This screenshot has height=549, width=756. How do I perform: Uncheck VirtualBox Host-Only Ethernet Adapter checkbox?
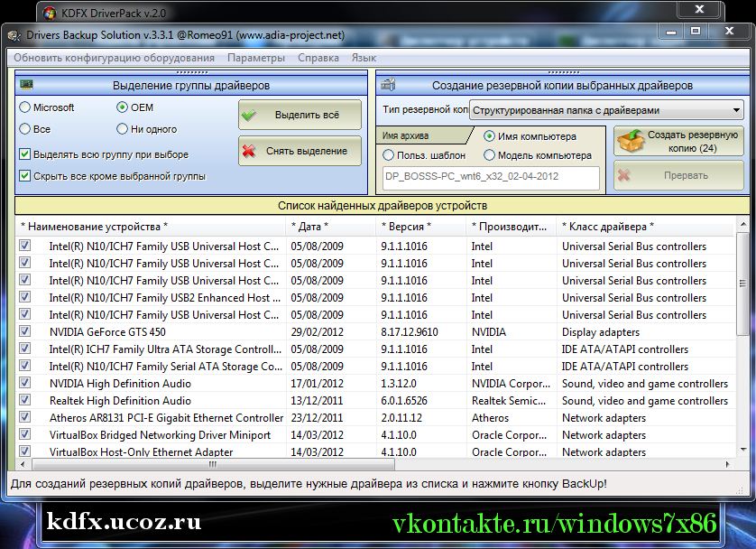[24, 451]
